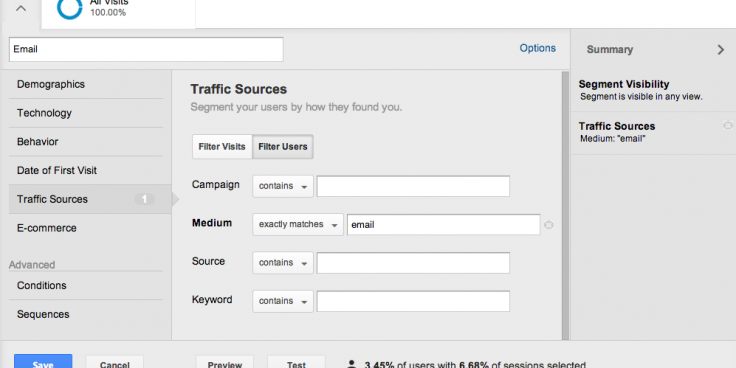Click the Options link
This screenshot has width=736, height=368.
tap(537, 48)
